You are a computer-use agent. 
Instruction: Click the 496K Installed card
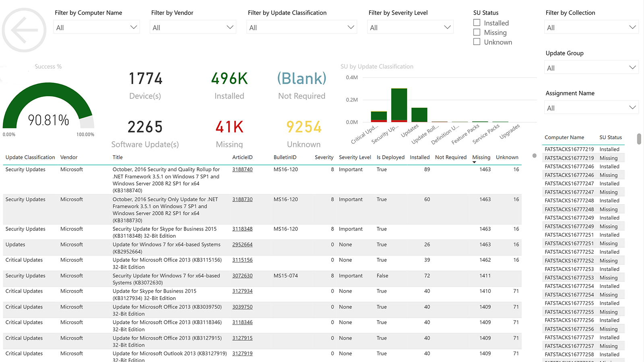229,85
